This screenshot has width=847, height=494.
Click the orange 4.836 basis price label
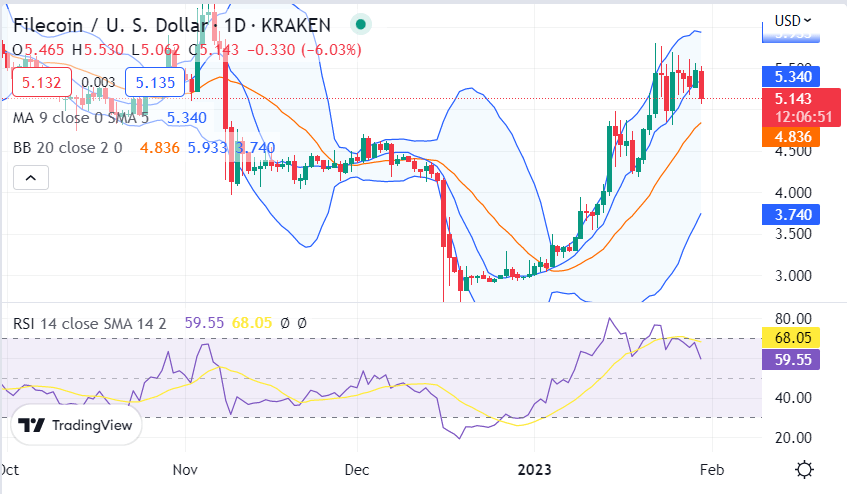pos(791,137)
